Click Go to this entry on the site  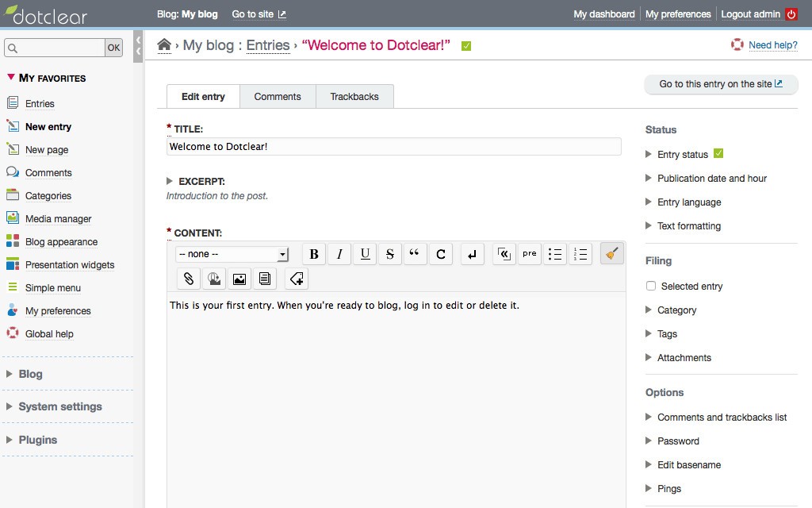click(x=721, y=84)
